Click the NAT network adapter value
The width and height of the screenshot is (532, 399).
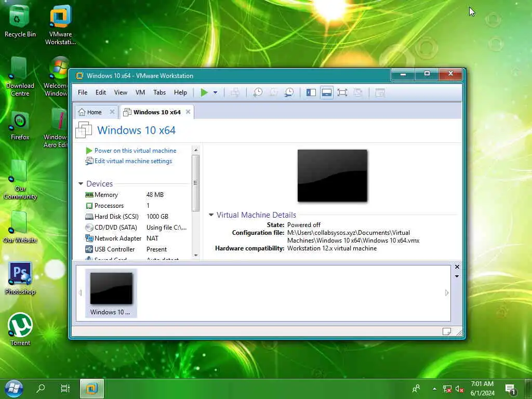tap(152, 238)
